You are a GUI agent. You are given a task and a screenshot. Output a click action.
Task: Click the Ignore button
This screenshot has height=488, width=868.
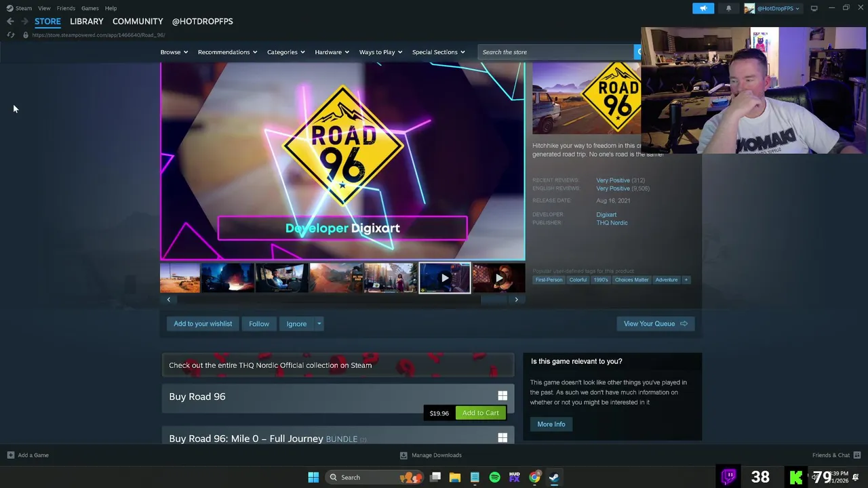pyautogui.click(x=296, y=324)
